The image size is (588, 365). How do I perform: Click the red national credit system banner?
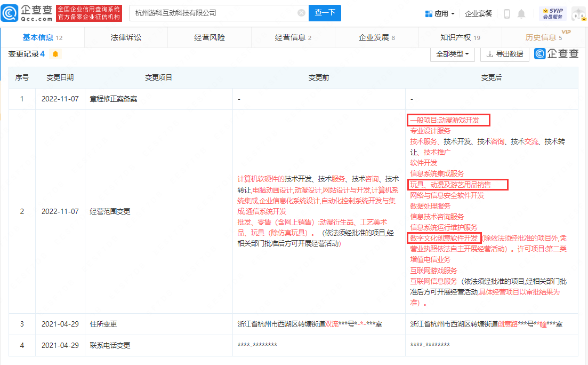click(x=89, y=13)
